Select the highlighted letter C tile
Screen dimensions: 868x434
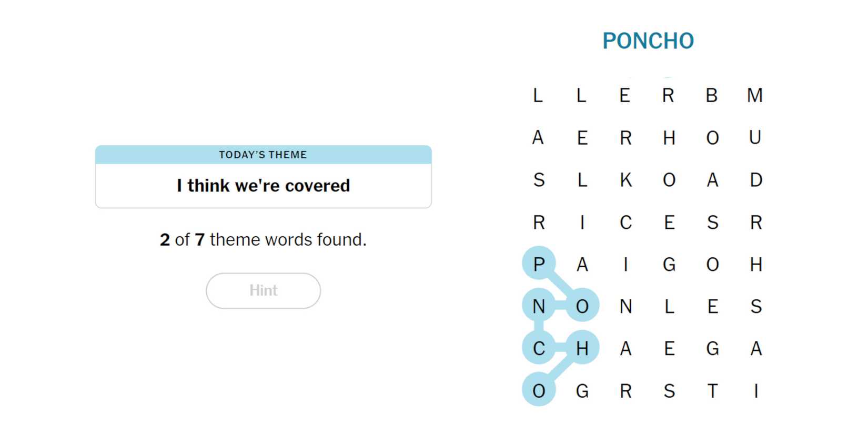[x=539, y=348]
